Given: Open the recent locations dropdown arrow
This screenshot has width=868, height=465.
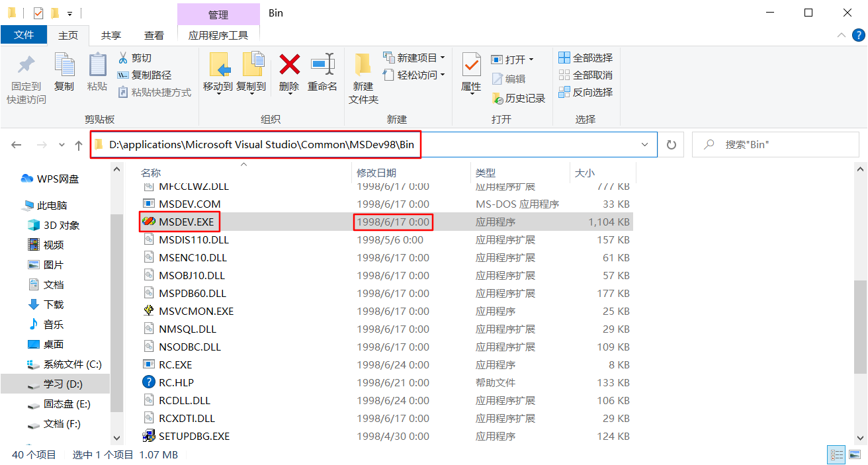Looking at the screenshot, I should 62,145.
